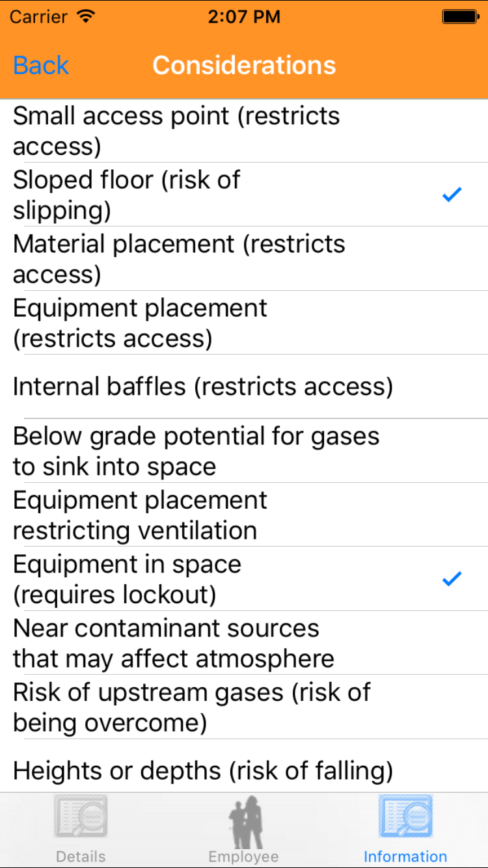Screen dimensions: 488x868
Task: Open the Details tab icon
Action: pos(81,819)
